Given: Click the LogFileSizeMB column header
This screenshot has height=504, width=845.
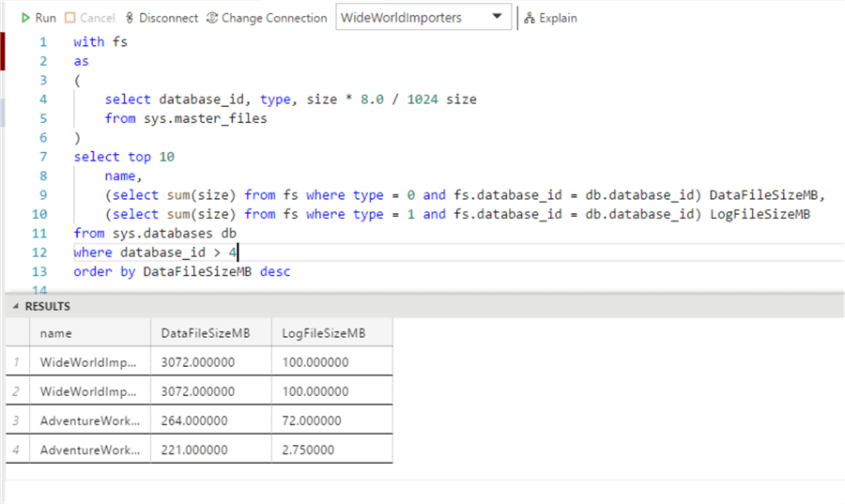Looking at the screenshot, I should pos(324,333).
